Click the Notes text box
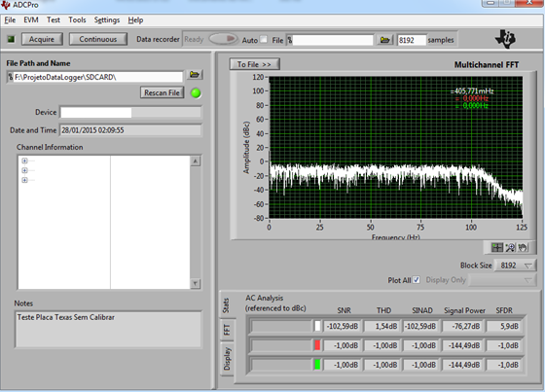545x392 pixels. coord(108,329)
